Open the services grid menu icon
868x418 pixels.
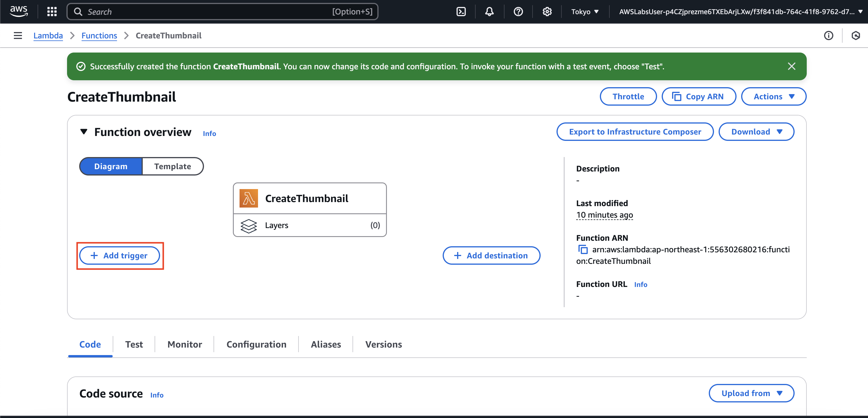[52, 12]
